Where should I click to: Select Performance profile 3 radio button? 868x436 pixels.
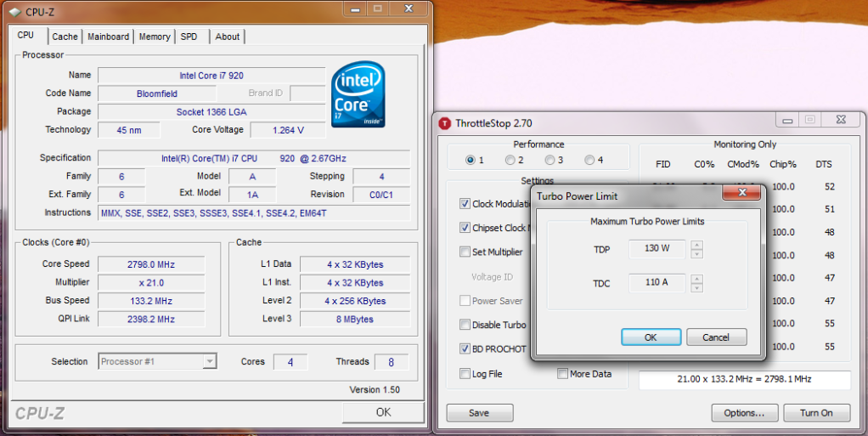[550, 160]
